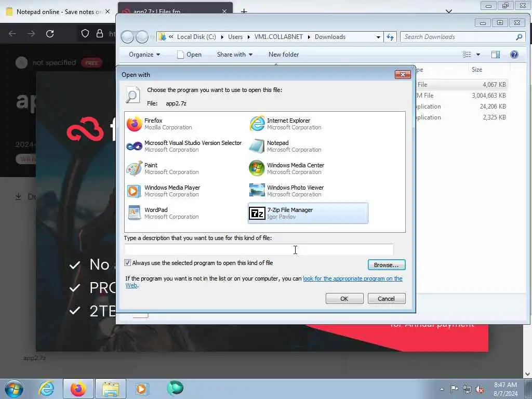This screenshot has width=532, height=399.
Task: Click the Browse... button
Action: [x=387, y=264]
